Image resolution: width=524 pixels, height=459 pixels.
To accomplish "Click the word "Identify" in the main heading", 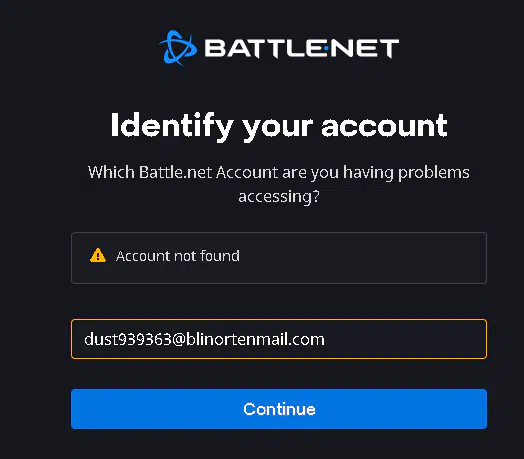I will 172,126.
